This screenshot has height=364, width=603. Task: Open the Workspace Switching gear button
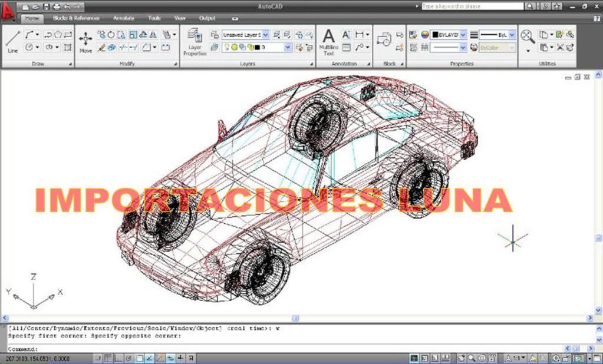click(x=556, y=359)
